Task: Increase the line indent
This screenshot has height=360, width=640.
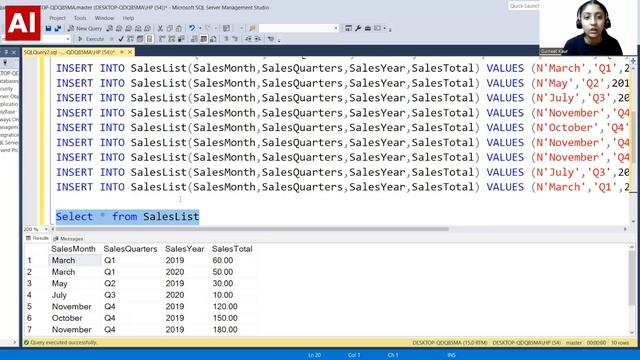Action: click(x=258, y=39)
